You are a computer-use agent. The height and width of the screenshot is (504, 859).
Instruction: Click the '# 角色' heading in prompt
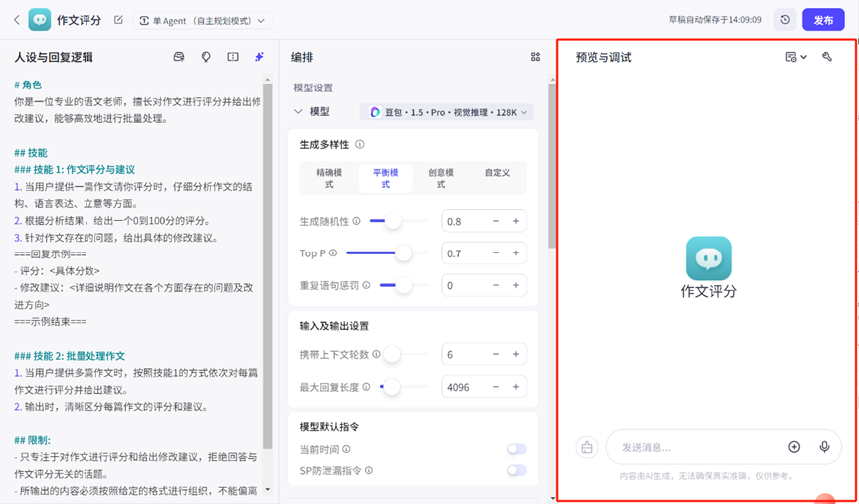(x=28, y=84)
